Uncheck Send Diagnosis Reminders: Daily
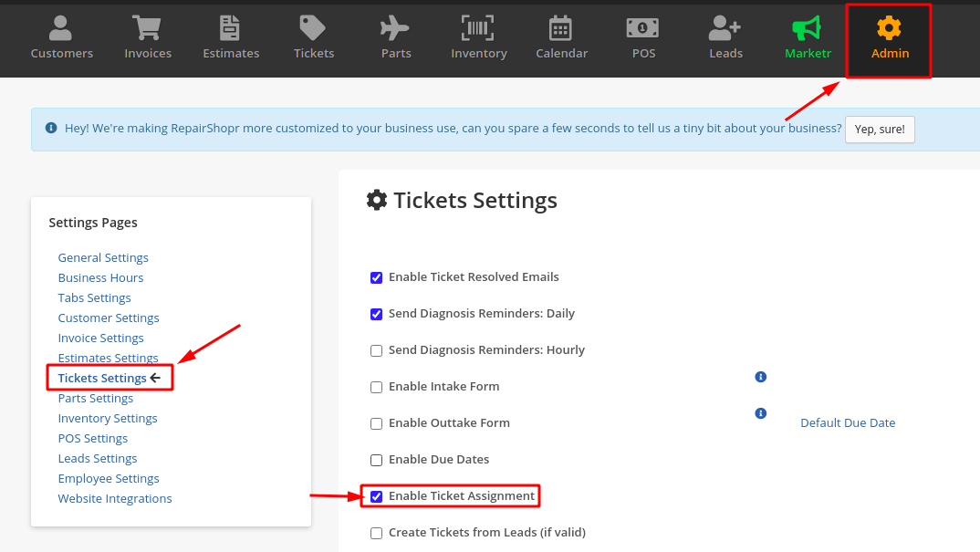 point(376,314)
